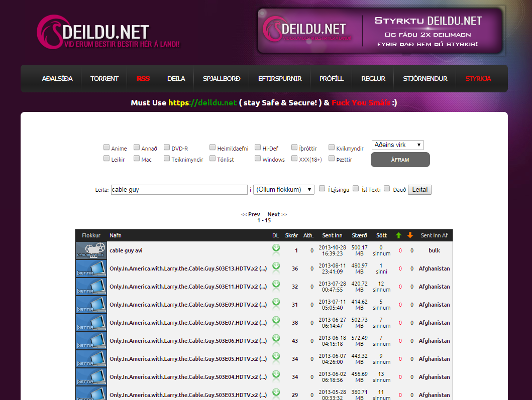Click the Kvikmyndir category icon in first row
Viewport: 532px width, 400px height.
(x=91, y=250)
